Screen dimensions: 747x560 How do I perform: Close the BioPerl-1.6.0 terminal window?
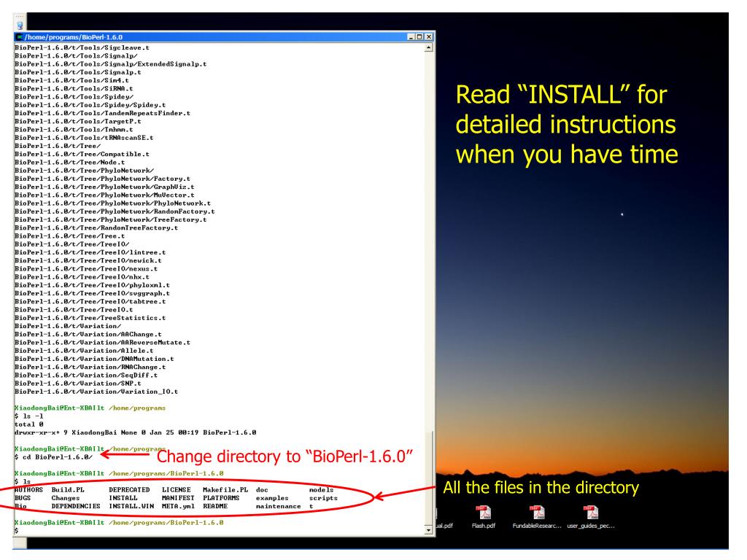point(429,37)
